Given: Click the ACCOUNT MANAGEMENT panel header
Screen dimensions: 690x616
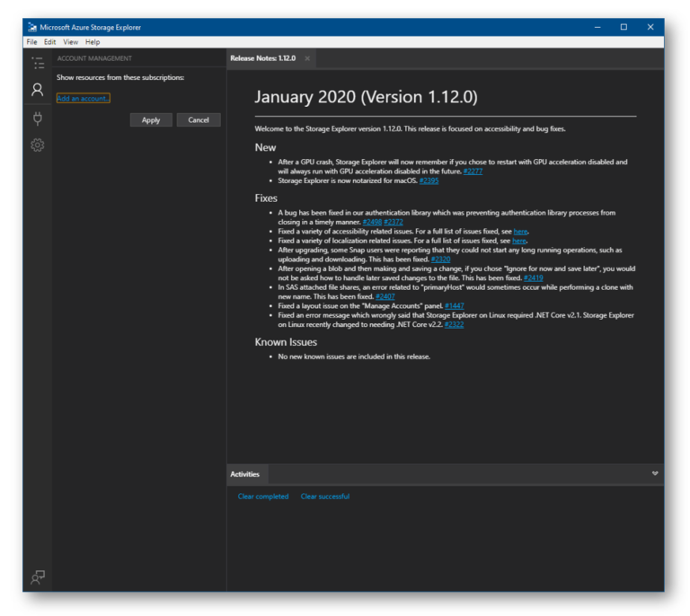Looking at the screenshot, I should click(x=94, y=58).
